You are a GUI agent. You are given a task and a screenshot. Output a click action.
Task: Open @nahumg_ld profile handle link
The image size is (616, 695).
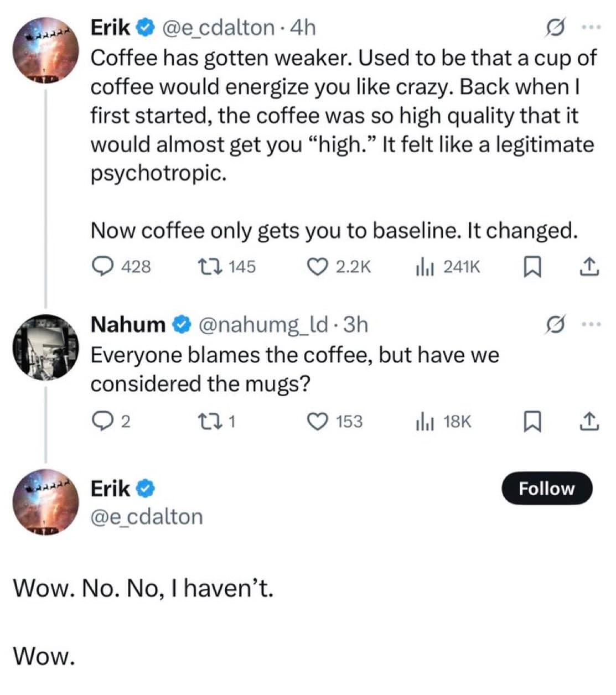coord(265,325)
